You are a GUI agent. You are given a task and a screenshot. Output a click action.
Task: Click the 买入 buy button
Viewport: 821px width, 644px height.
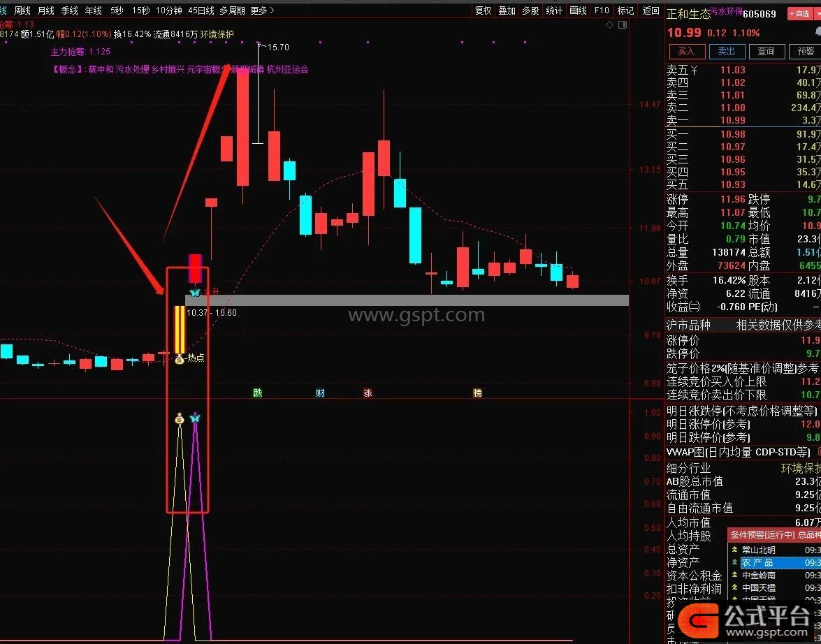click(686, 51)
